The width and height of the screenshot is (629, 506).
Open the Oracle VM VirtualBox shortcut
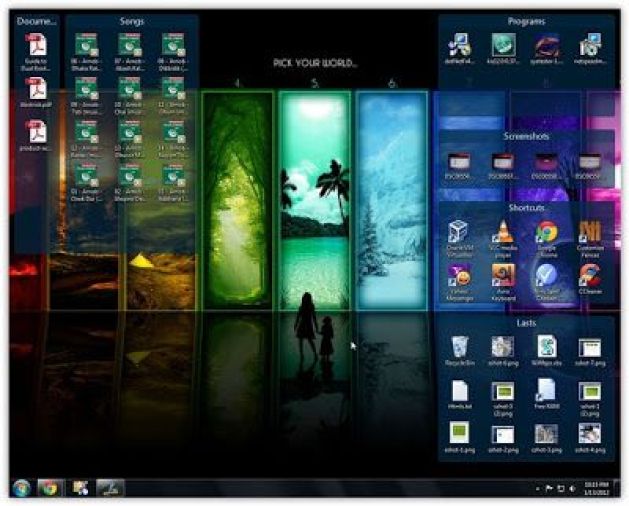459,238
